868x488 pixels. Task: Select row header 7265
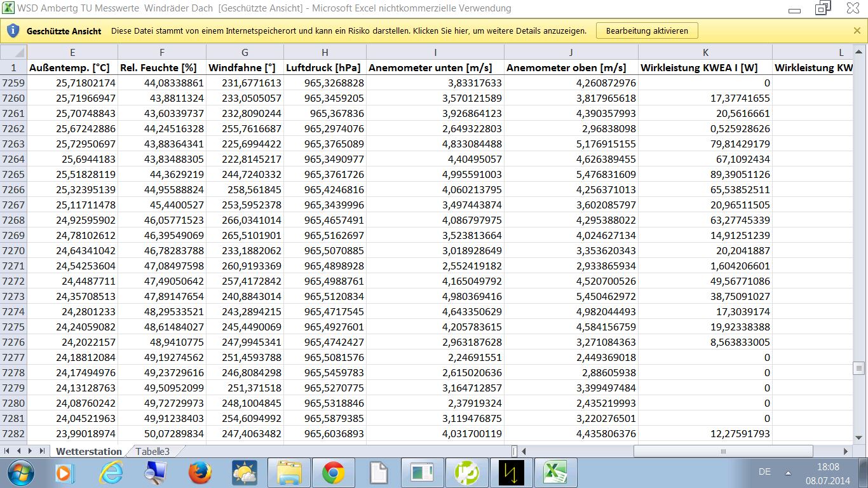(x=13, y=174)
